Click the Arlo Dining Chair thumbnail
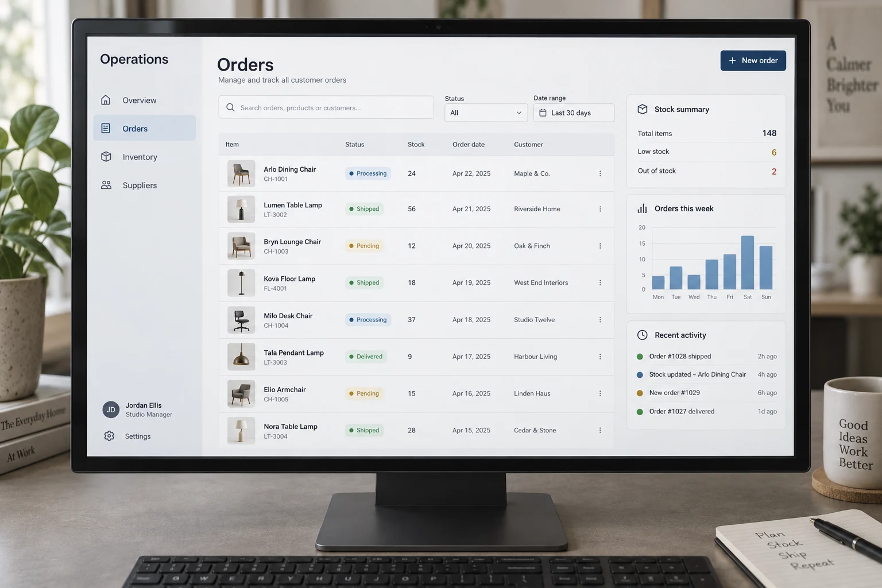Screen dimensions: 882x588 click(241, 173)
